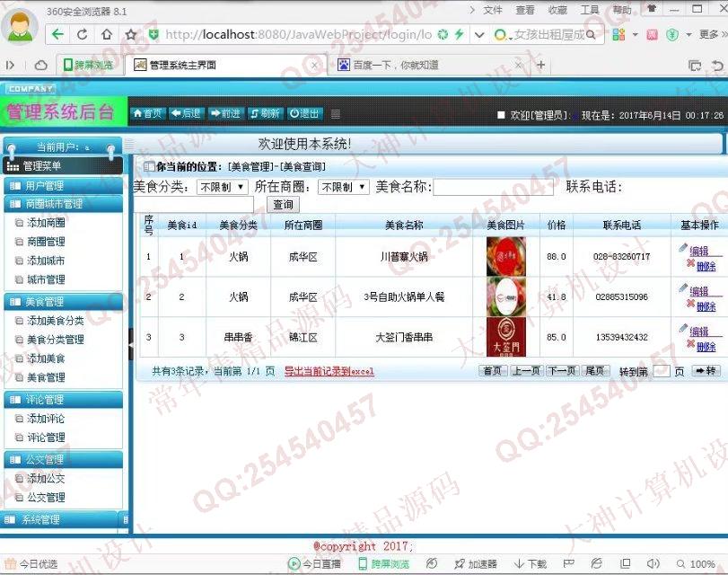
Task: Click the search magnifier icon in search box
Action: click(591, 34)
